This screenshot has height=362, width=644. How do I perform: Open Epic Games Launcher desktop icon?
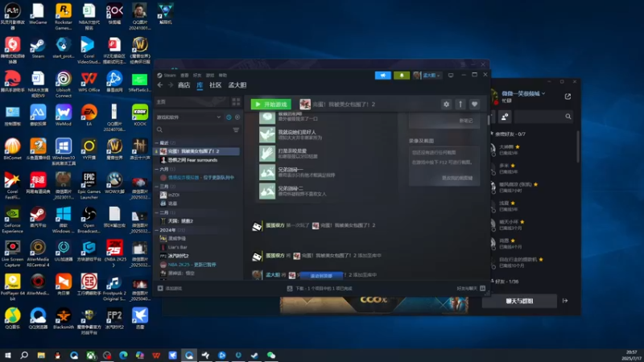click(89, 185)
